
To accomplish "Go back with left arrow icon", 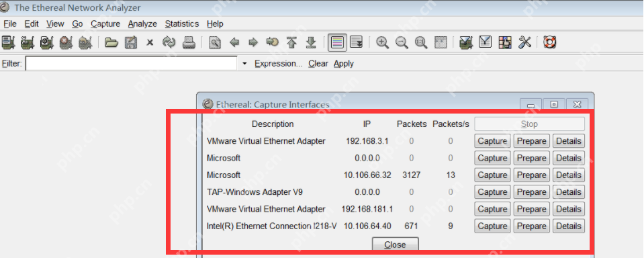I will [x=234, y=42].
